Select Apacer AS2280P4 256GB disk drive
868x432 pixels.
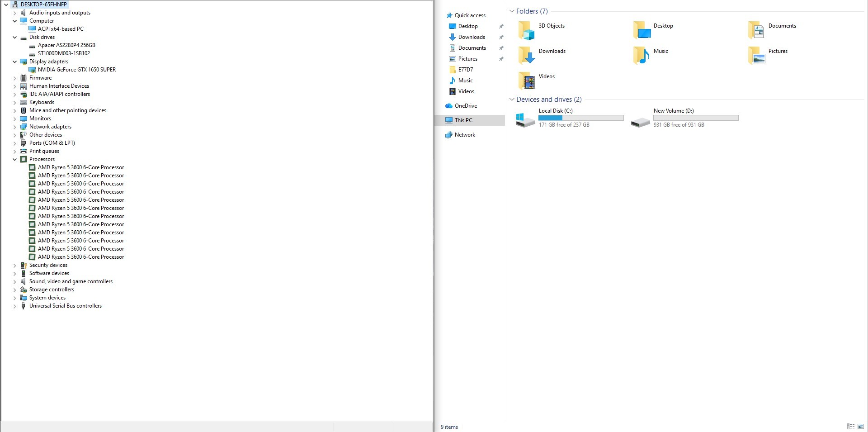tap(66, 45)
